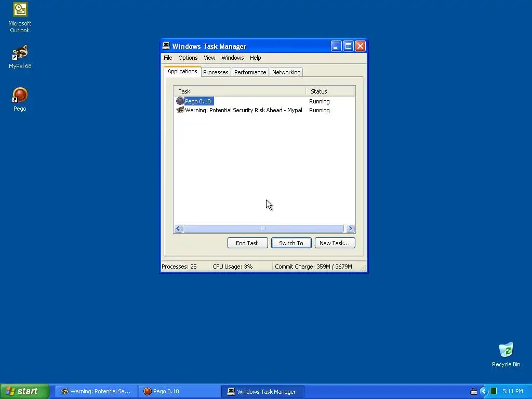This screenshot has width=532, height=399.
Task: Open the View menu
Action: tap(209, 58)
